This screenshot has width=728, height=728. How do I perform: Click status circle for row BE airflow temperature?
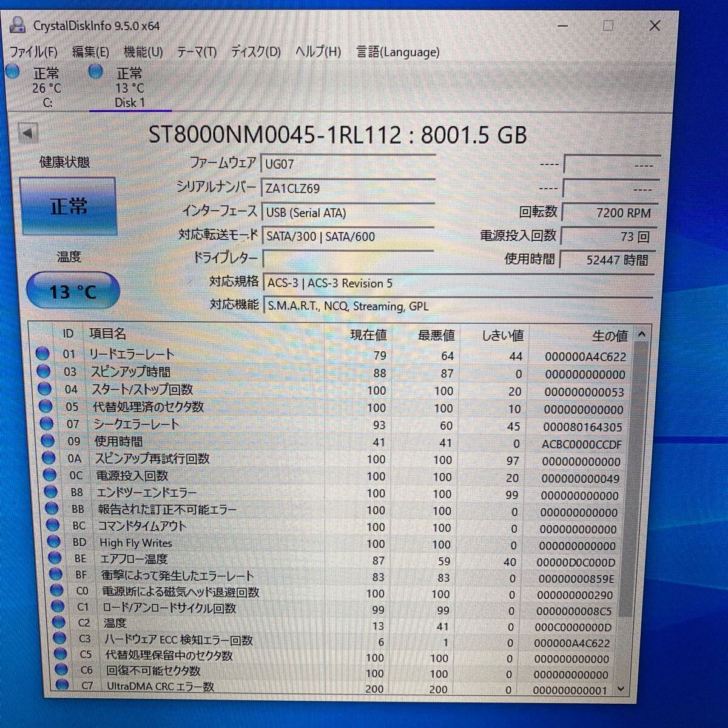coord(55,558)
